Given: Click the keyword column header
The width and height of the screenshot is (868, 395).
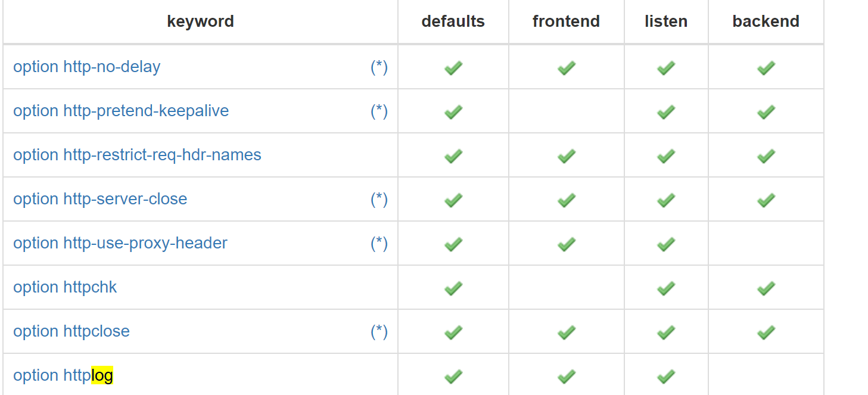Looking at the screenshot, I should click(200, 21).
